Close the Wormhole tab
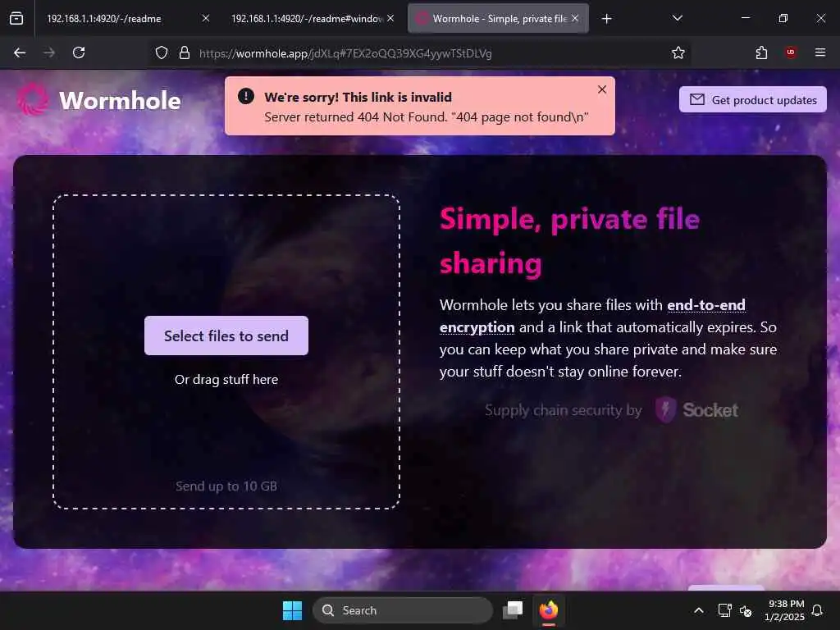This screenshot has height=630, width=840. [575, 18]
